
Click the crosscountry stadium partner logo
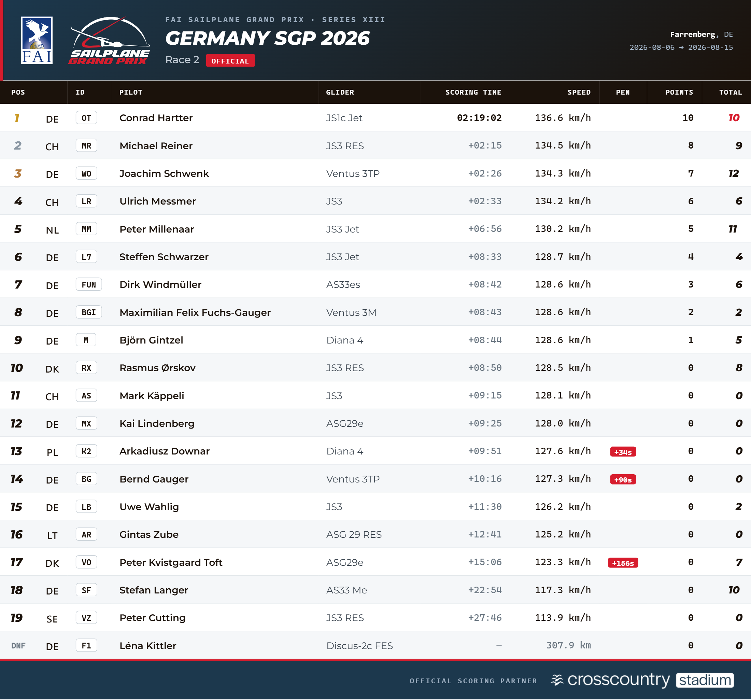pyautogui.click(x=642, y=680)
